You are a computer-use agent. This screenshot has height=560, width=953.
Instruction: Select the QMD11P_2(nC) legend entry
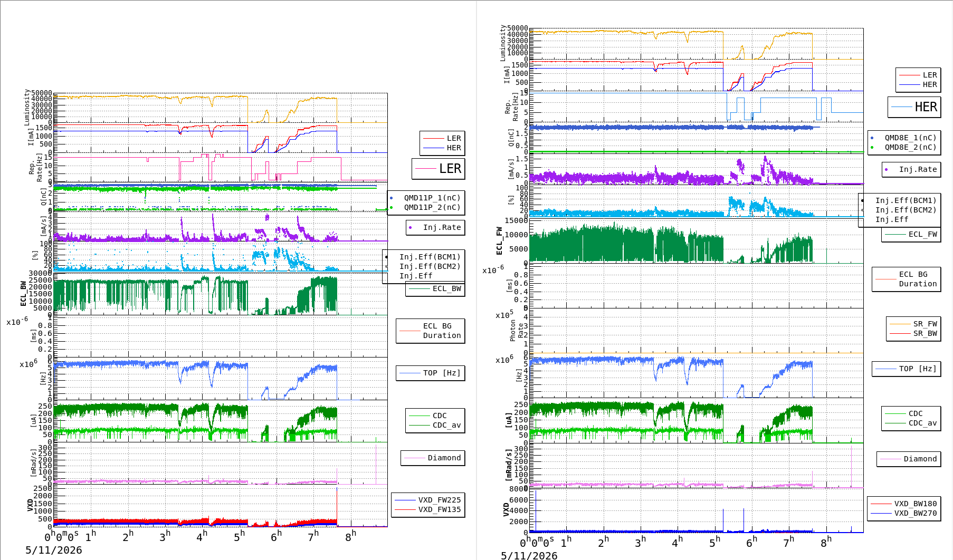point(432,207)
